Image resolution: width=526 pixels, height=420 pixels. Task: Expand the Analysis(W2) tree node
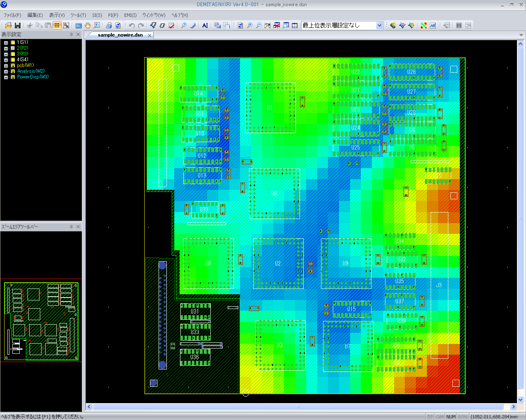pyautogui.click(x=6, y=72)
